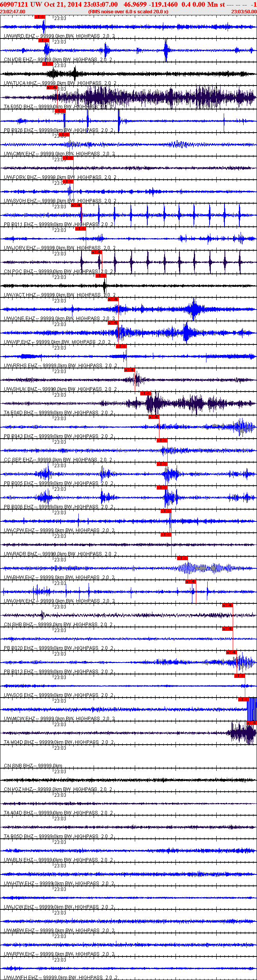257x980 pixels.
Task: Click the UW RADR BHZ station label
Action: 60,554
